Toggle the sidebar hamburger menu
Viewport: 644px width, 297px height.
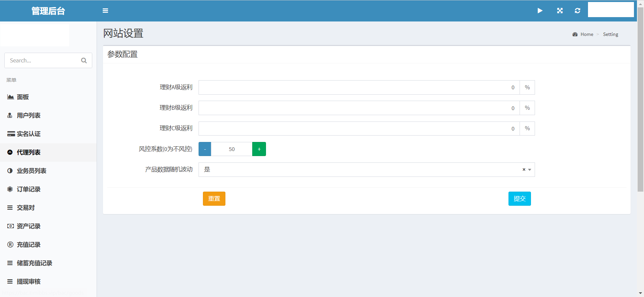pyautogui.click(x=105, y=11)
